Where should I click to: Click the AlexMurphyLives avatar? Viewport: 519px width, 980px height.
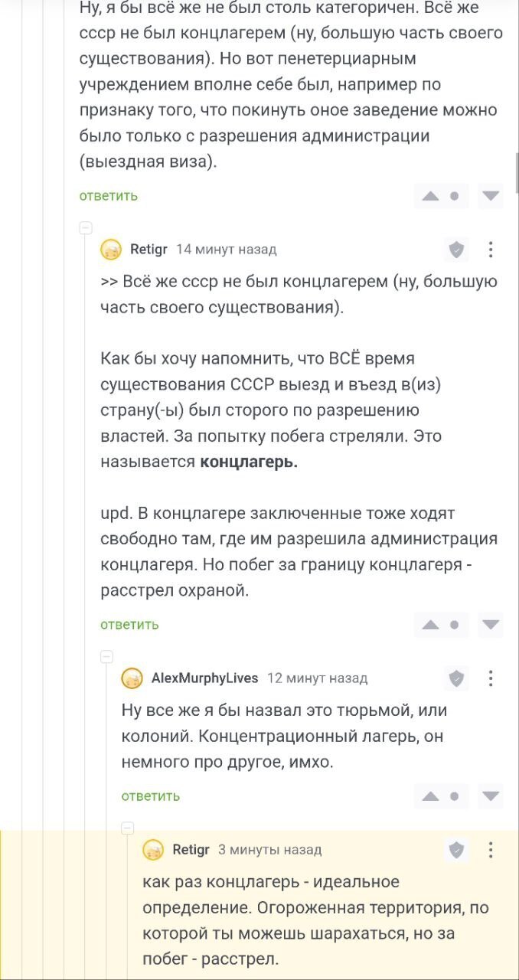(132, 678)
